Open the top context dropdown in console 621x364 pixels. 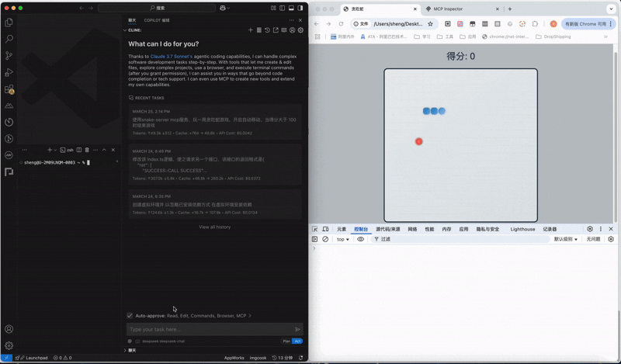(x=343, y=239)
